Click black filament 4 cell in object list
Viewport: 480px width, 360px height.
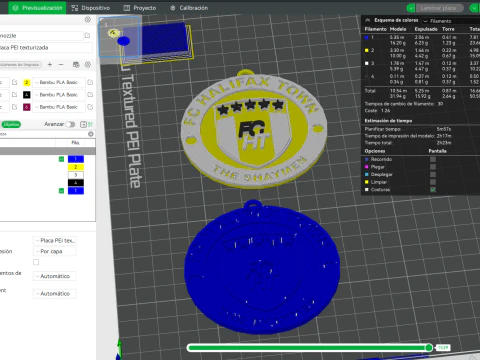point(76,183)
